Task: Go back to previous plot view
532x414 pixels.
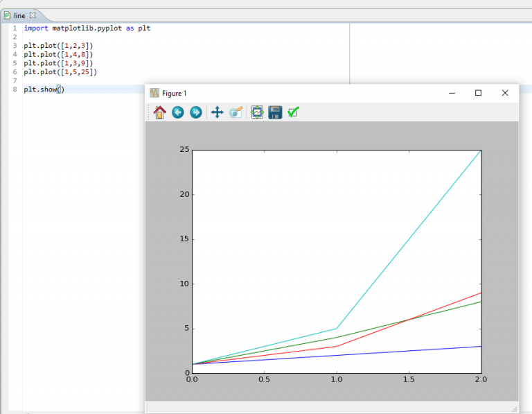Action: pos(178,112)
